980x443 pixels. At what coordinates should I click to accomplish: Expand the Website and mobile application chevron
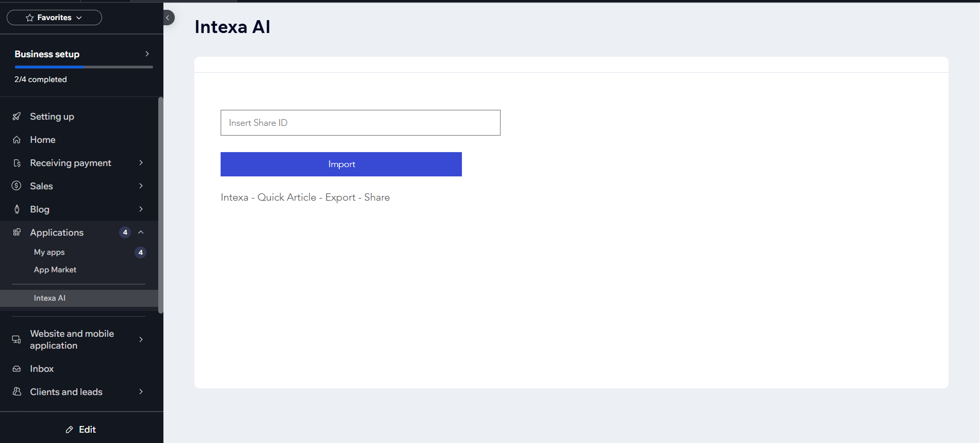coord(141,339)
